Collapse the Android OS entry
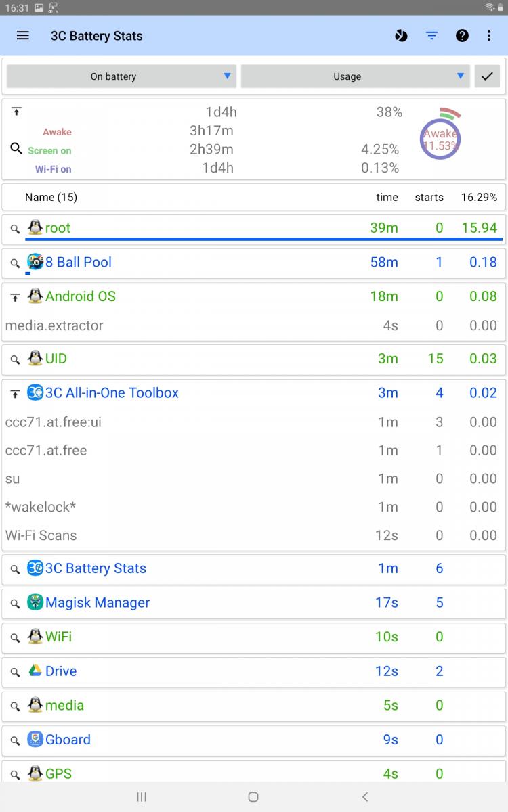Viewport: 508px width, 812px height. click(x=15, y=297)
